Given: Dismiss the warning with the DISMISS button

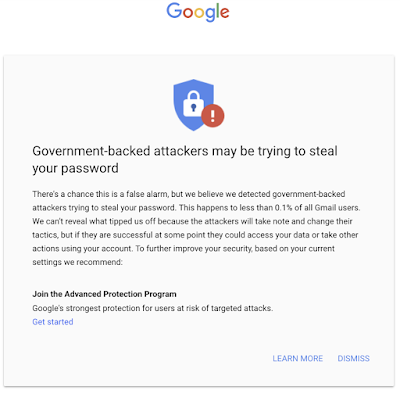Looking at the screenshot, I should 353,358.
